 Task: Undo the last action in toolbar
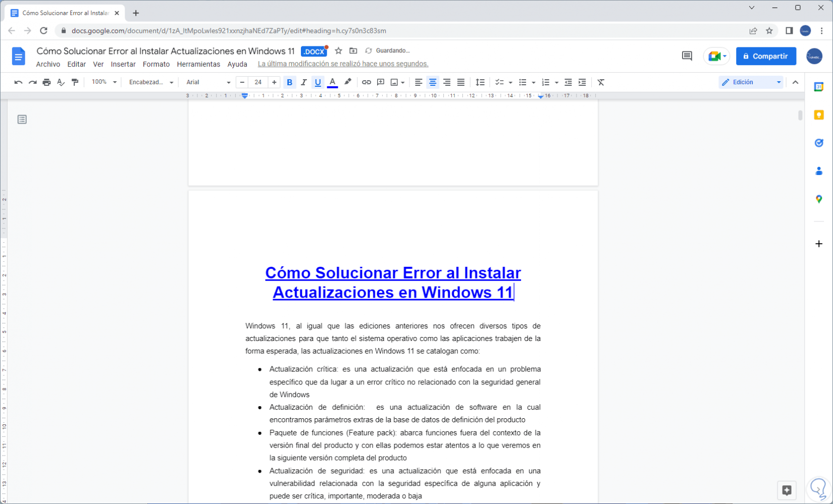[x=18, y=82]
